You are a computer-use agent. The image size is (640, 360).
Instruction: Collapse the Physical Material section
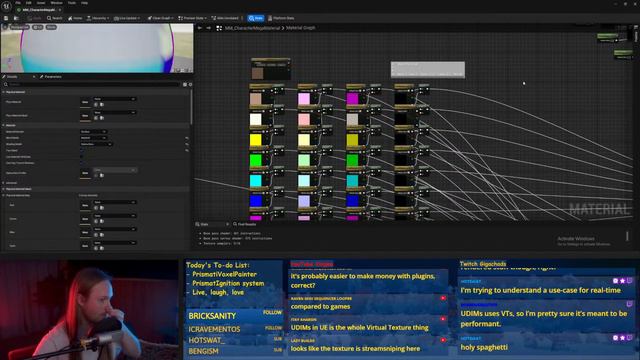click(x=4, y=92)
